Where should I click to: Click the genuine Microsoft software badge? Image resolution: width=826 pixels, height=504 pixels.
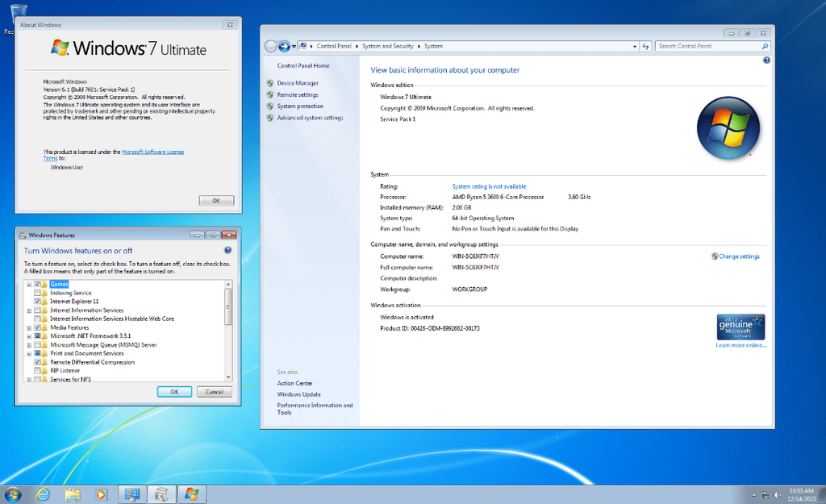tap(740, 327)
